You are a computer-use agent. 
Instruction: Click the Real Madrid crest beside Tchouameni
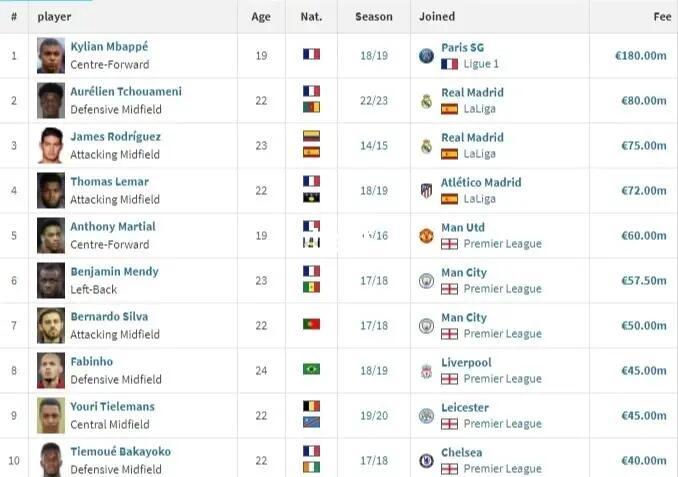coord(427,101)
